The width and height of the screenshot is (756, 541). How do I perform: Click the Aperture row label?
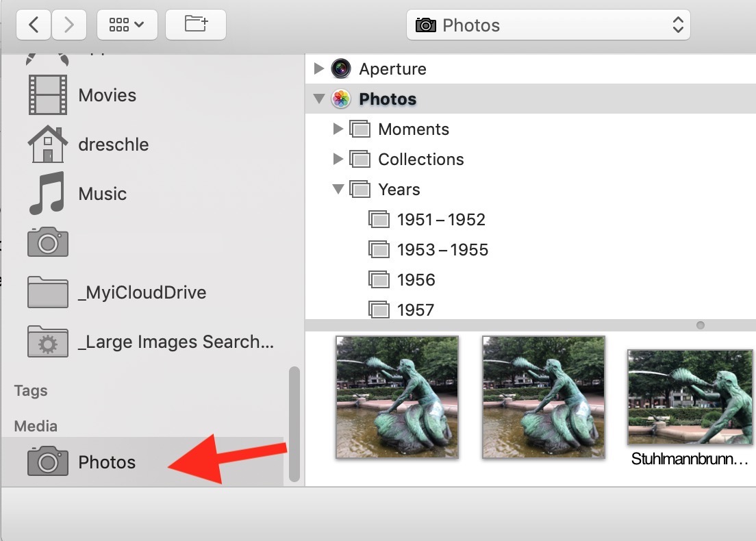[392, 69]
